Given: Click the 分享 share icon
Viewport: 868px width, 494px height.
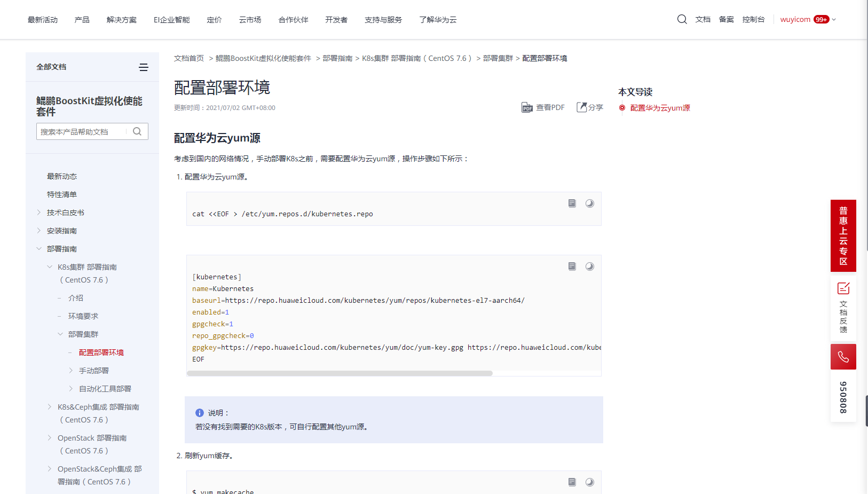Looking at the screenshot, I should click(581, 107).
